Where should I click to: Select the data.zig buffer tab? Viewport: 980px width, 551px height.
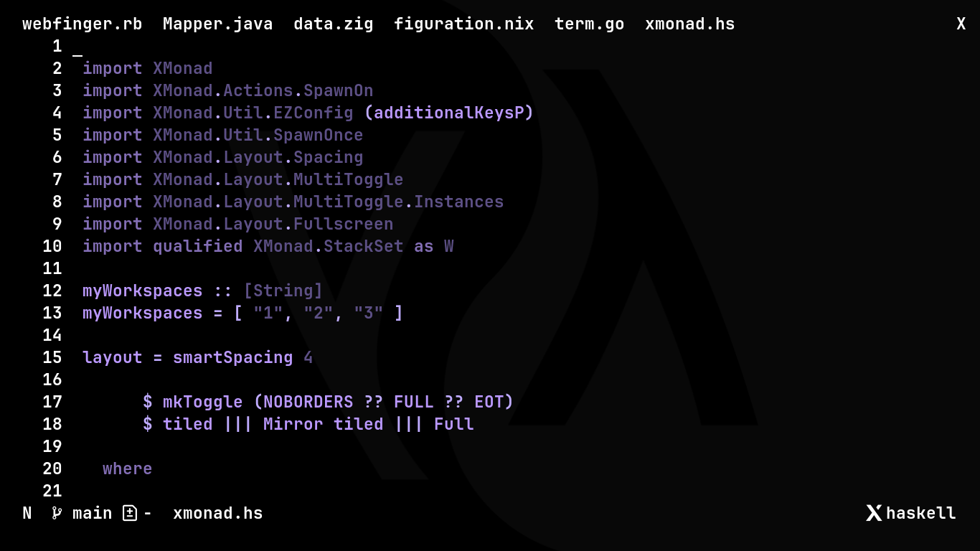pyautogui.click(x=334, y=24)
